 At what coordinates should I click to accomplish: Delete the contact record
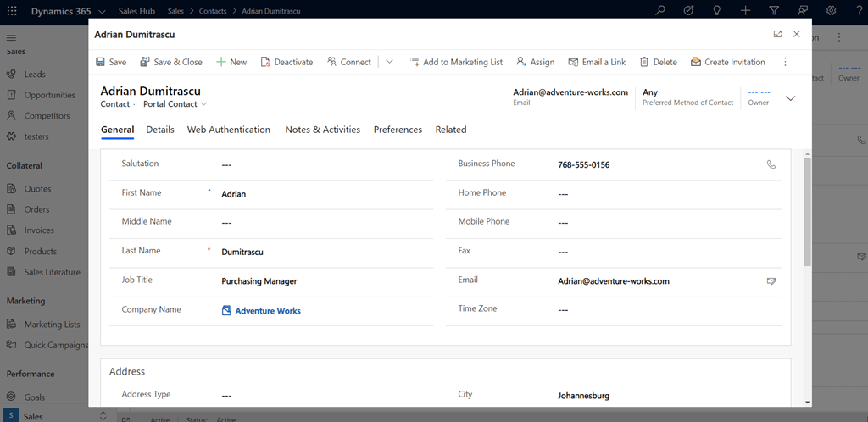click(x=658, y=62)
